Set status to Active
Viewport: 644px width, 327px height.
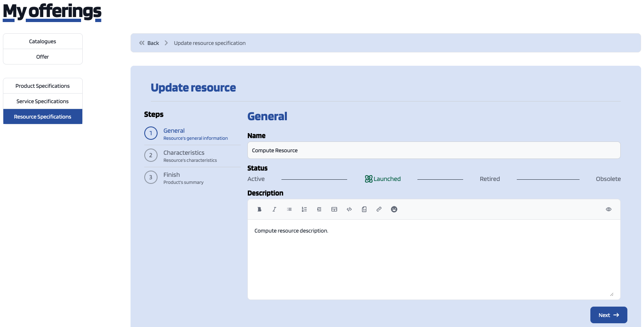coord(256,179)
